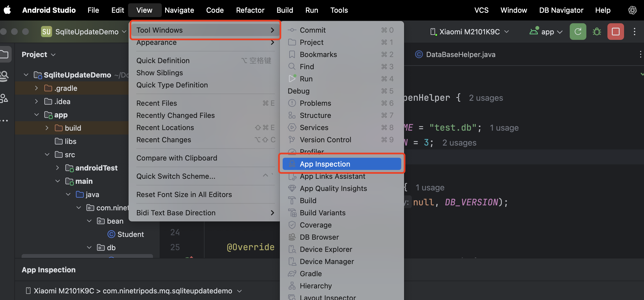The width and height of the screenshot is (644, 300).
Task: Choose Recent Files from the View menu
Action: [x=157, y=103]
